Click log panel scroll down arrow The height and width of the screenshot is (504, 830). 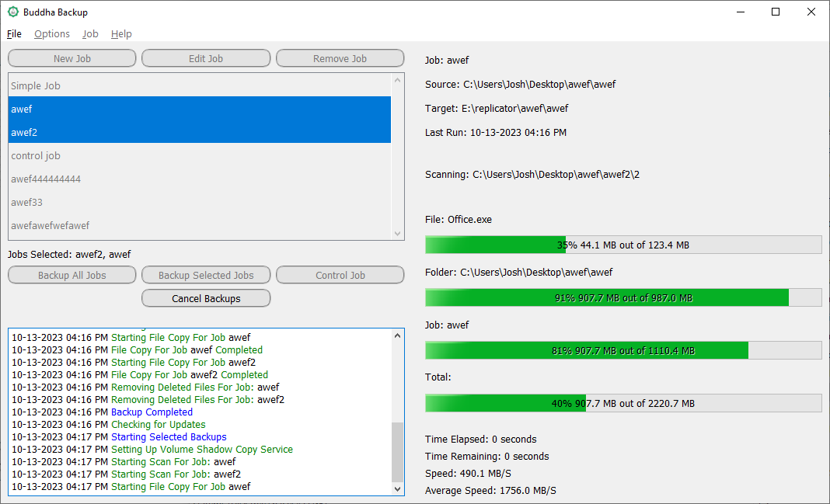398,489
